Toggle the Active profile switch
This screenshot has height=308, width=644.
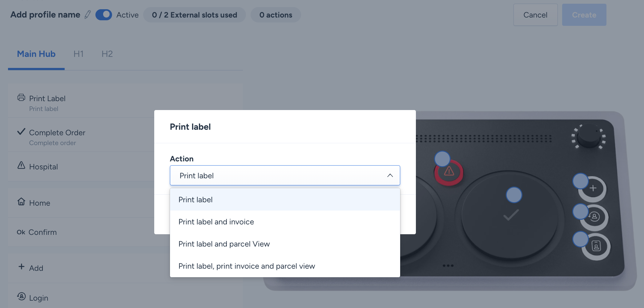pyautogui.click(x=104, y=15)
